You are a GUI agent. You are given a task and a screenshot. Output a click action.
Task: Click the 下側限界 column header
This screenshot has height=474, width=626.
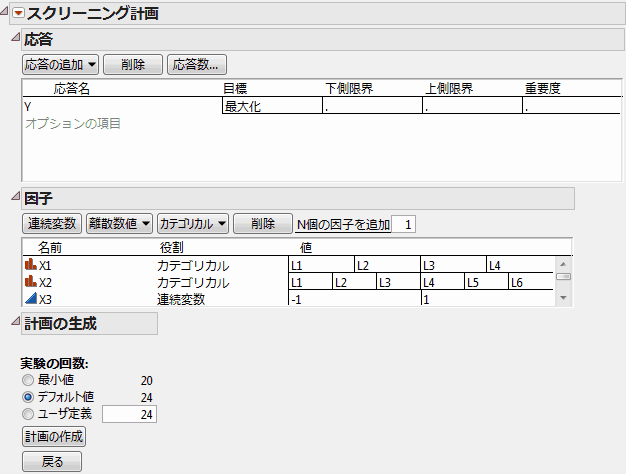pyautogui.click(x=349, y=88)
